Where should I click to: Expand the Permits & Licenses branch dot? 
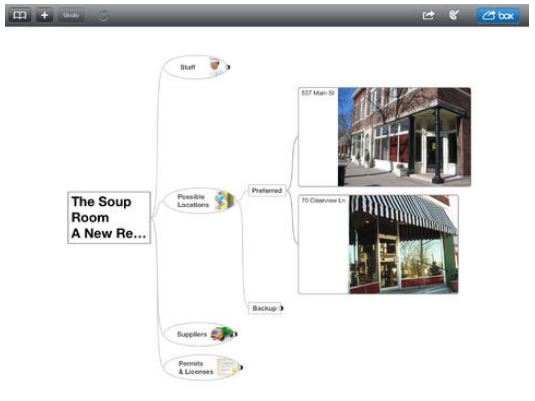[241, 368]
